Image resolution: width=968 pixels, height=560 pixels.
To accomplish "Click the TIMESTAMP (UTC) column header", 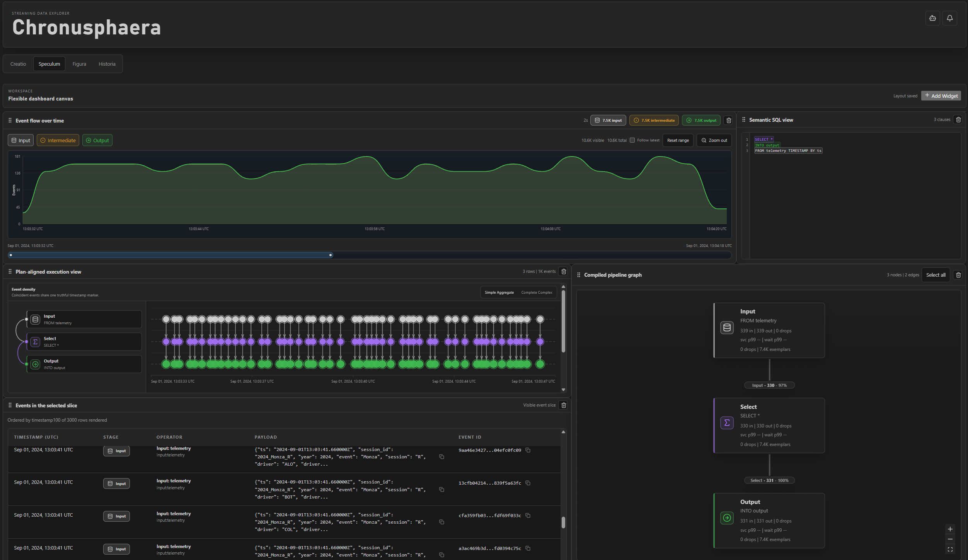I will click(36, 437).
